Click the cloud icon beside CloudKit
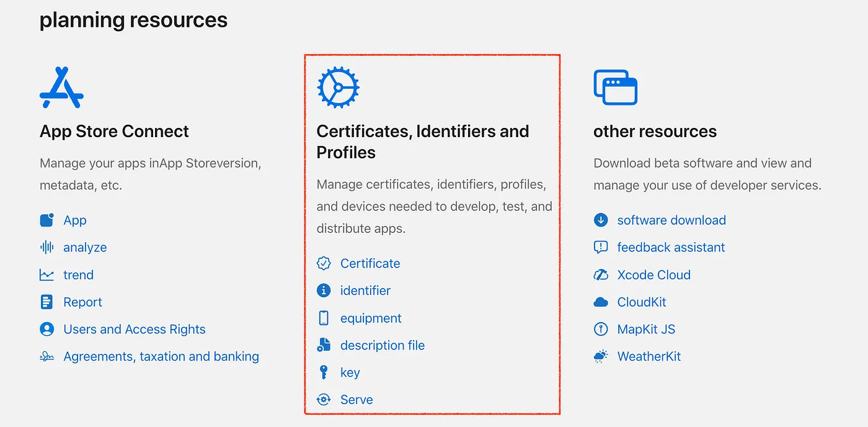The width and height of the screenshot is (868, 427). [x=601, y=302]
